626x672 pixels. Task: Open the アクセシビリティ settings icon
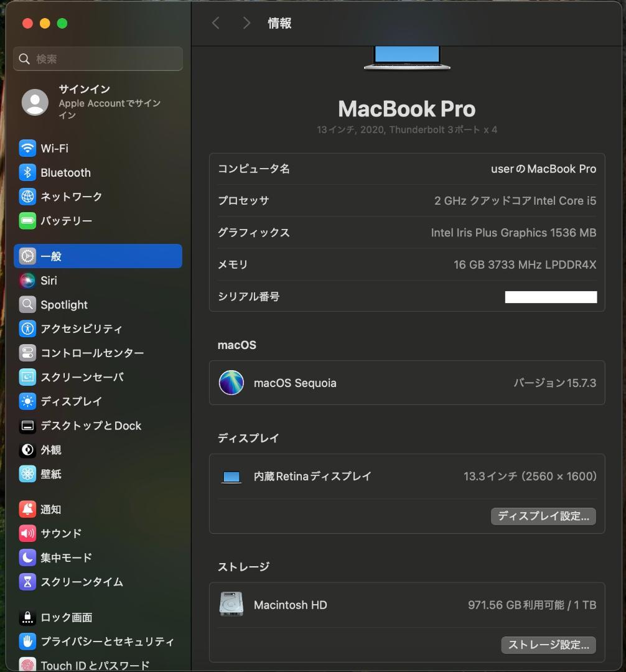[27, 329]
